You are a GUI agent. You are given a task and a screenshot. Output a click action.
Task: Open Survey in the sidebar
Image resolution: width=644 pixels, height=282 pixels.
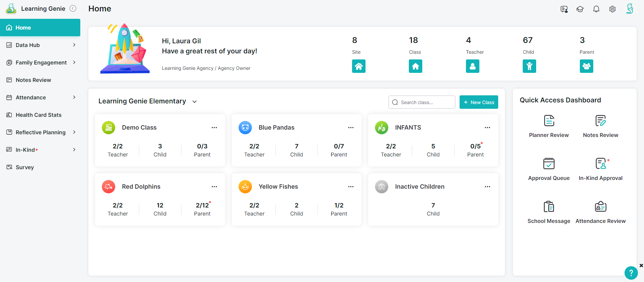point(40,167)
